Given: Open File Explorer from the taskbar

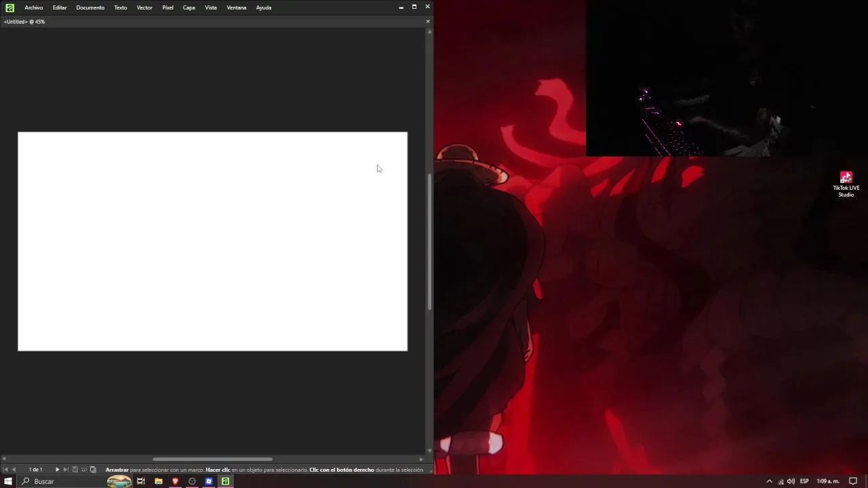Looking at the screenshot, I should [158, 481].
